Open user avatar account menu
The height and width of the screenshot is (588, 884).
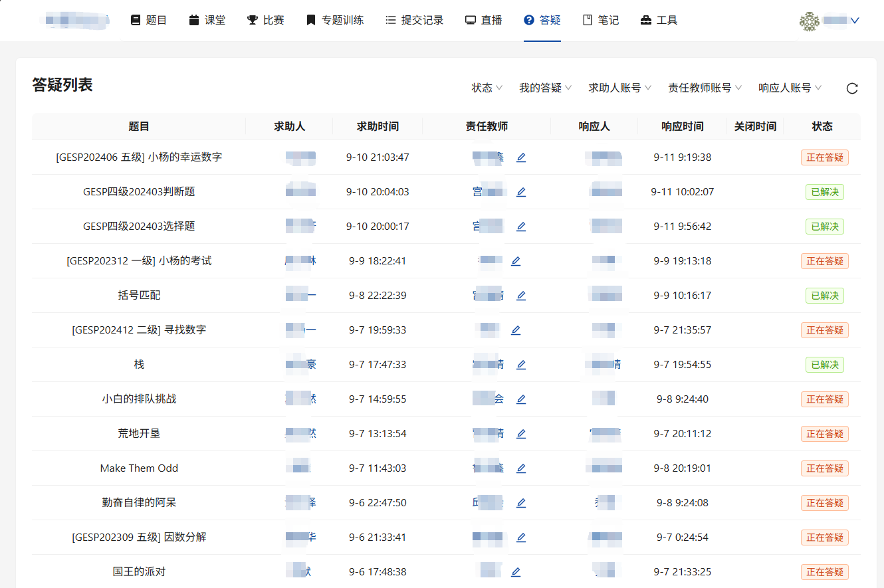829,21
